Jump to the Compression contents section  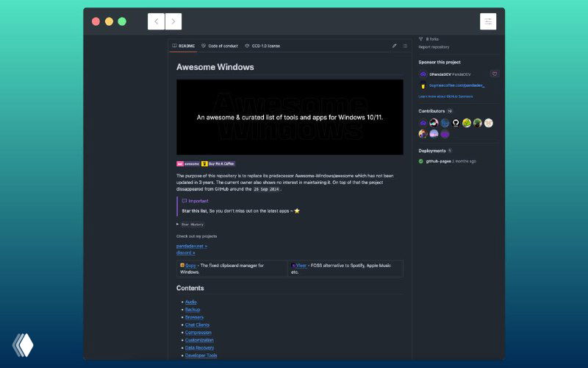(x=198, y=333)
